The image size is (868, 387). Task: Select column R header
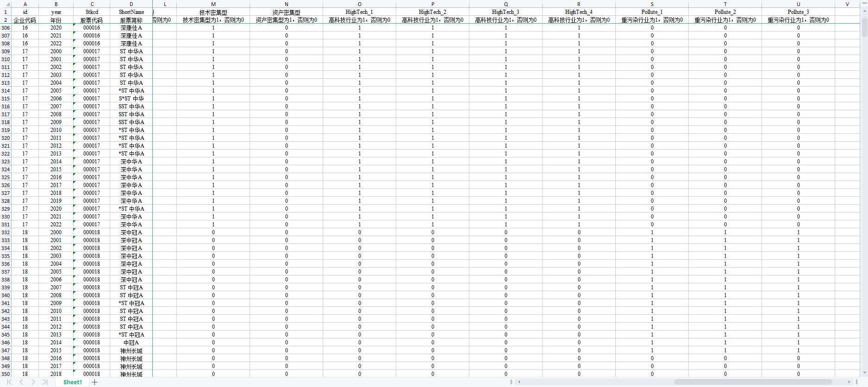point(579,4)
